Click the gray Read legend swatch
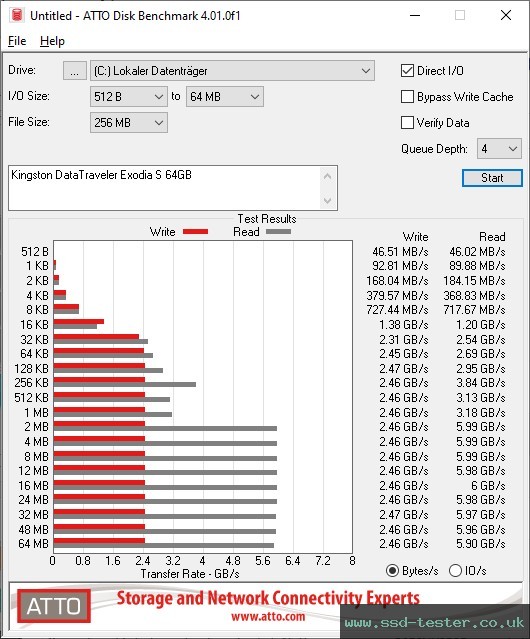The image size is (530, 639). 278,231
